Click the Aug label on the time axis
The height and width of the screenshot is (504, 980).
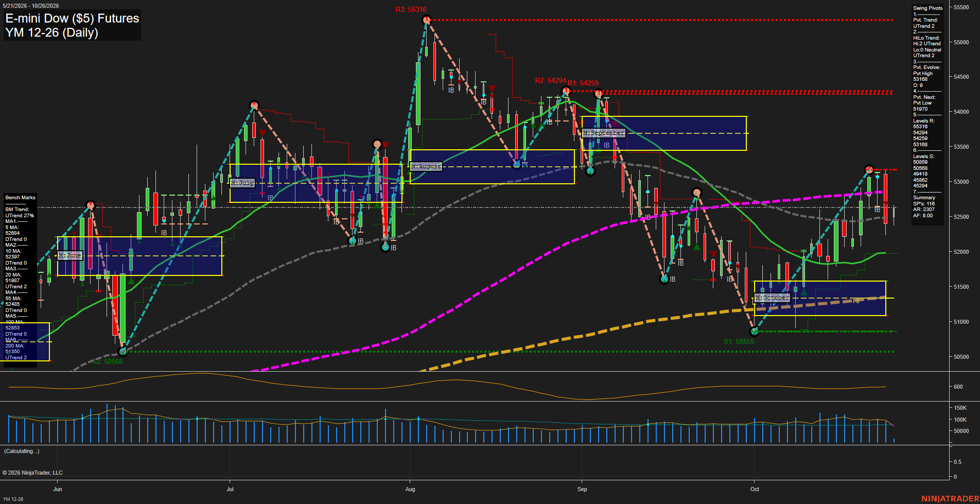[410, 489]
